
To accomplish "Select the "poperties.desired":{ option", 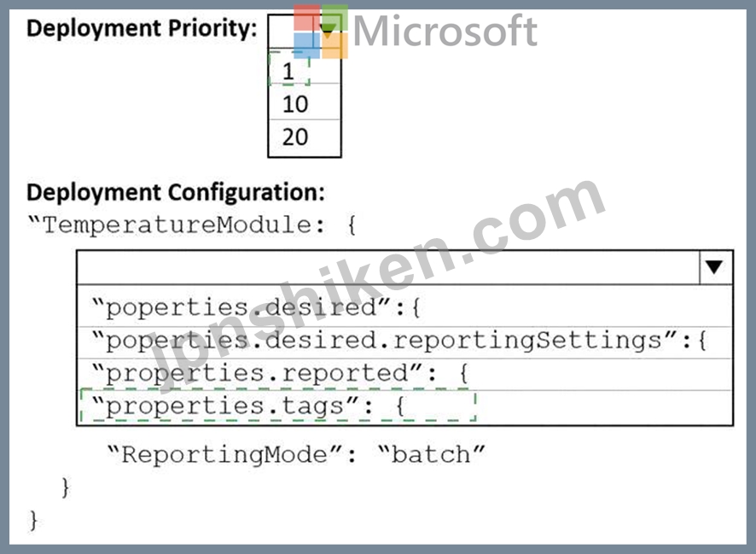I will pos(404,307).
